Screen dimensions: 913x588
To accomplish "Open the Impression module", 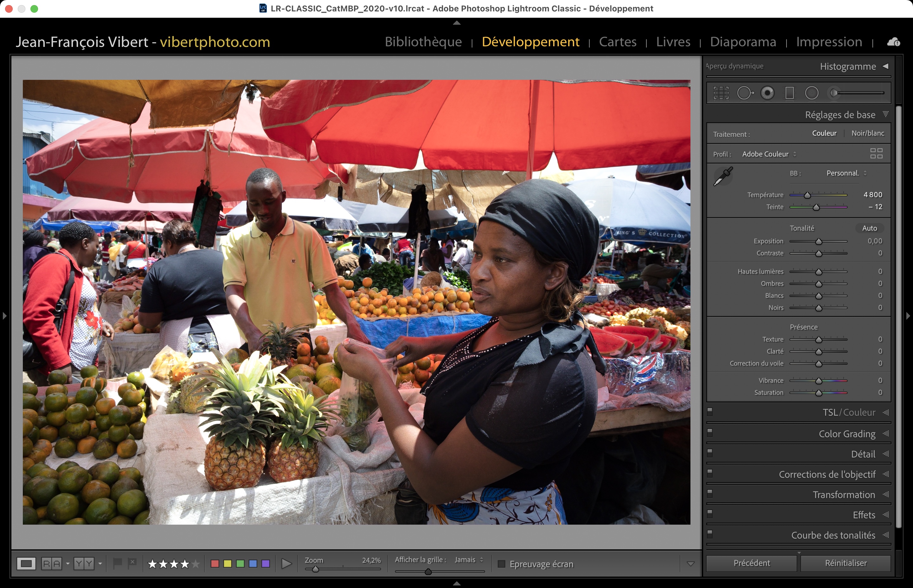I will pyautogui.click(x=829, y=42).
